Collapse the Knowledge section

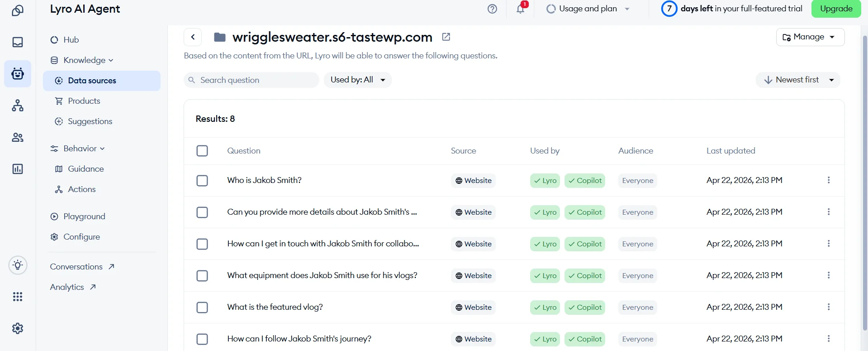(x=82, y=60)
